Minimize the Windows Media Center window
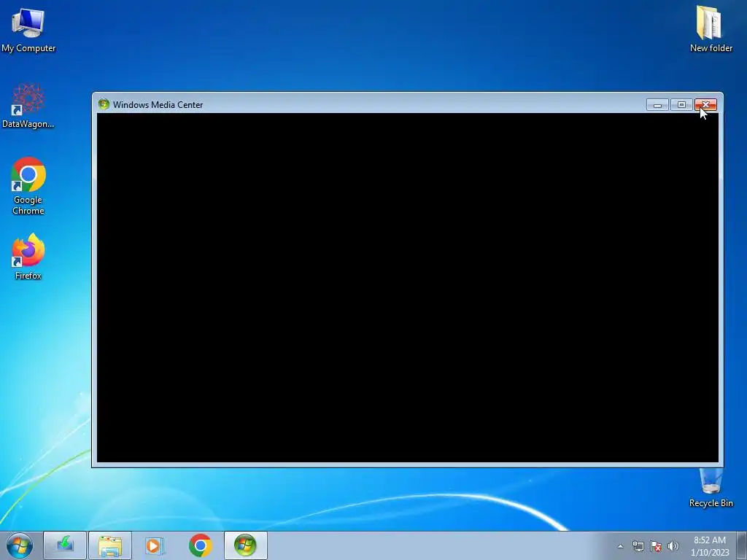The image size is (747, 560). (x=657, y=105)
